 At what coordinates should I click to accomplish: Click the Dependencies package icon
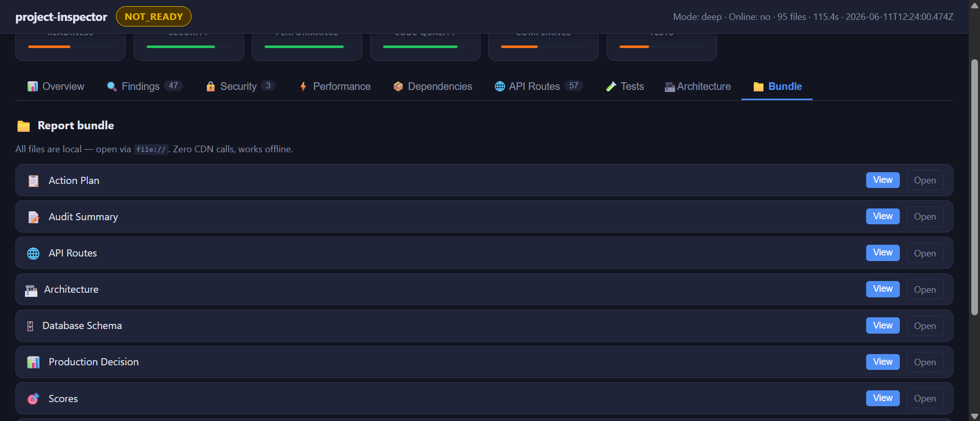click(398, 86)
